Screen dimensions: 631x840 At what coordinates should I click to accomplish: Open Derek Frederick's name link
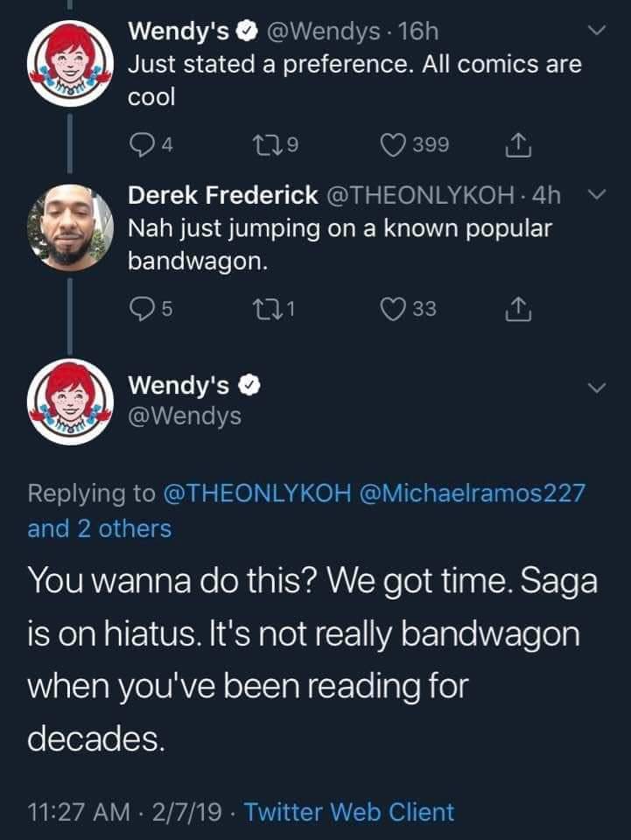click(223, 195)
